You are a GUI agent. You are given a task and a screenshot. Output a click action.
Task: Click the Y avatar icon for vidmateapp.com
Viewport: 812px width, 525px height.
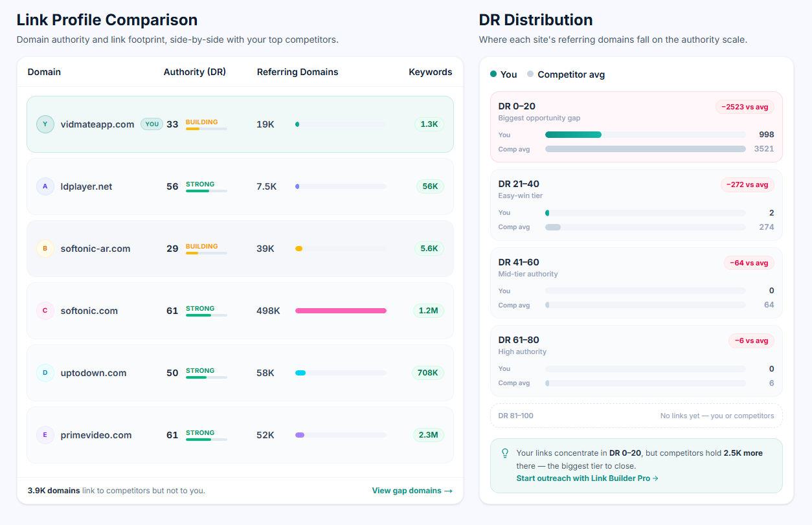(x=45, y=124)
